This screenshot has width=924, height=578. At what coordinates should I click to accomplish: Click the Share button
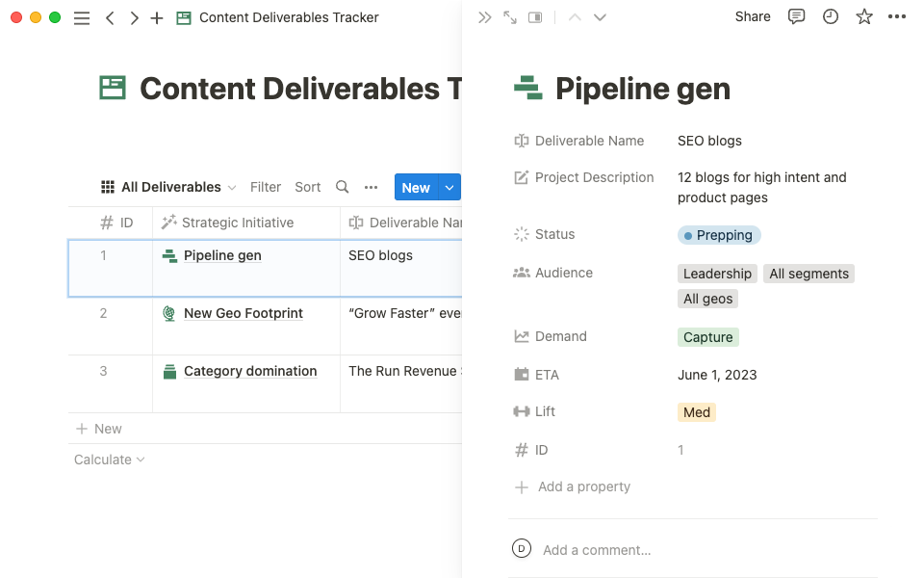coord(752,16)
